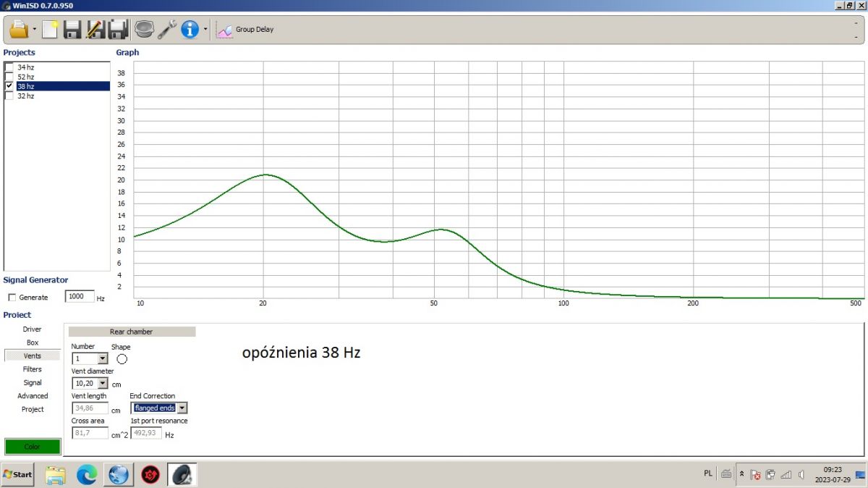The width and height of the screenshot is (868, 488).
Task: Open the globe browser taskbar icon
Action: tap(119, 475)
